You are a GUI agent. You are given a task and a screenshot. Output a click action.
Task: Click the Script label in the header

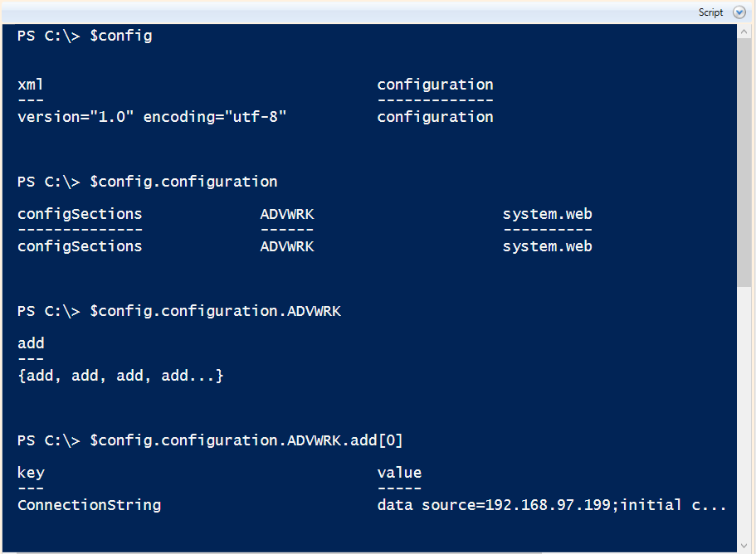tap(710, 12)
